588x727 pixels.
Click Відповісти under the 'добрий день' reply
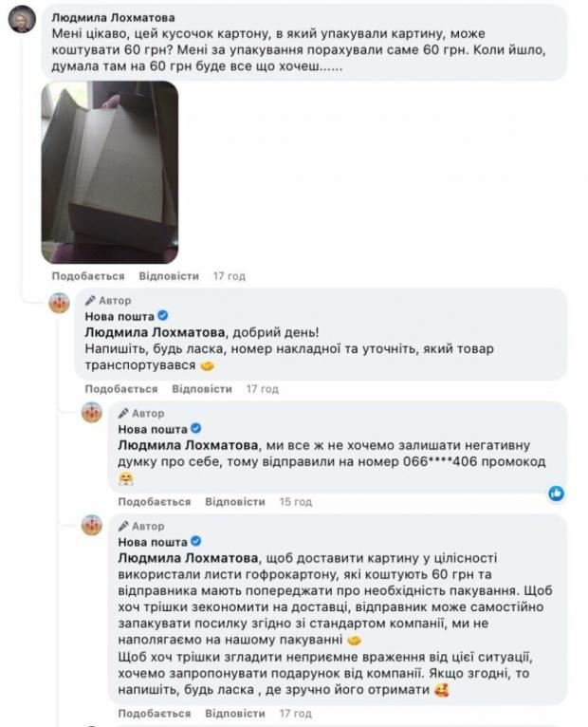pos(202,389)
